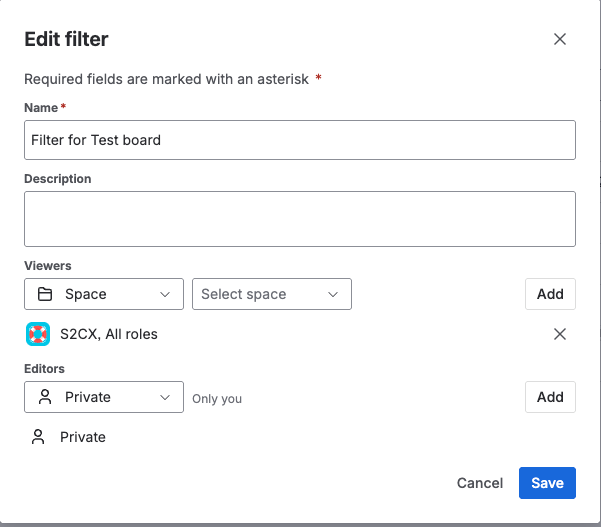Expand the Private editors dropdown chevron
The width and height of the screenshot is (601, 527).
click(165, 397)
